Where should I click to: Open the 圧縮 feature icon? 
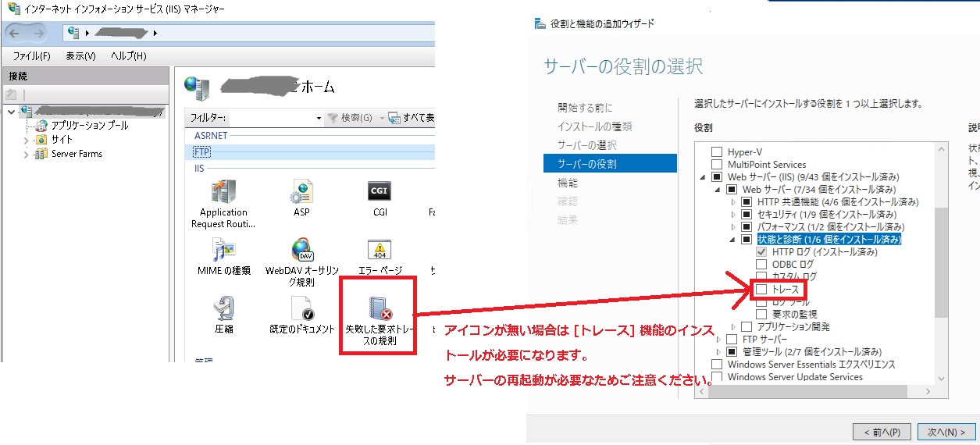(x=223, y=309)
